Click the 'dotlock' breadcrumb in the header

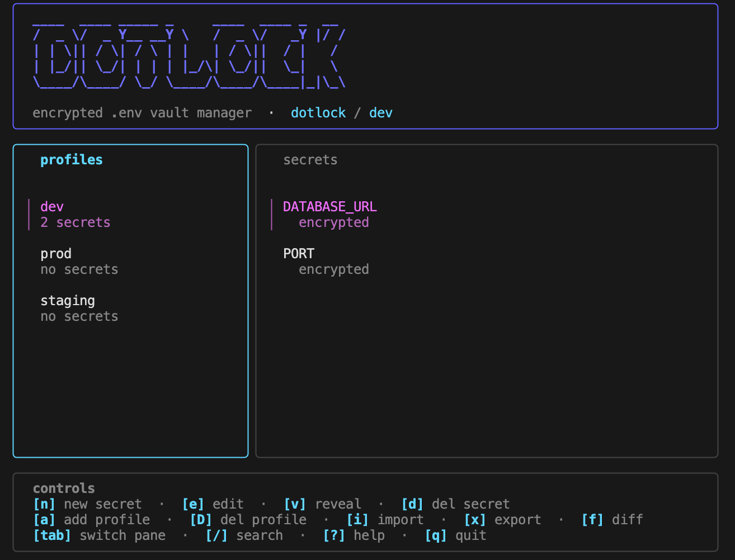pos(318,113)
